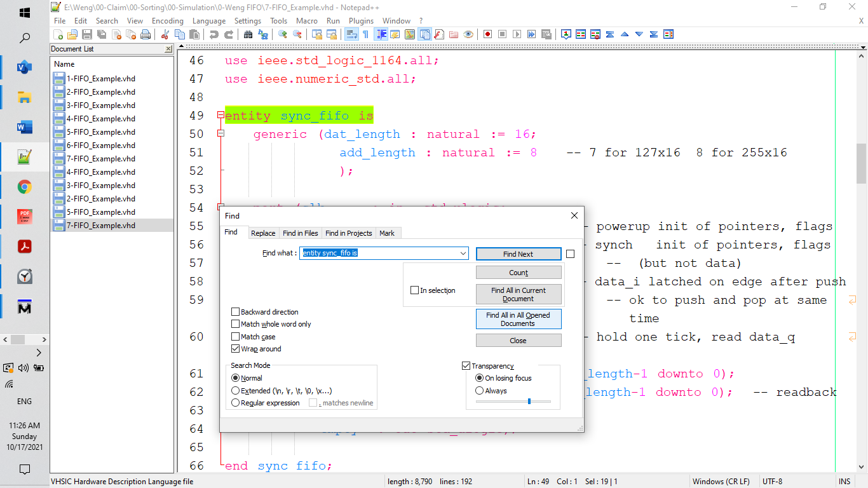868x488 pixels.
Task: Toggle the Indent guide toolbar icon
Action: pos(381,34)
